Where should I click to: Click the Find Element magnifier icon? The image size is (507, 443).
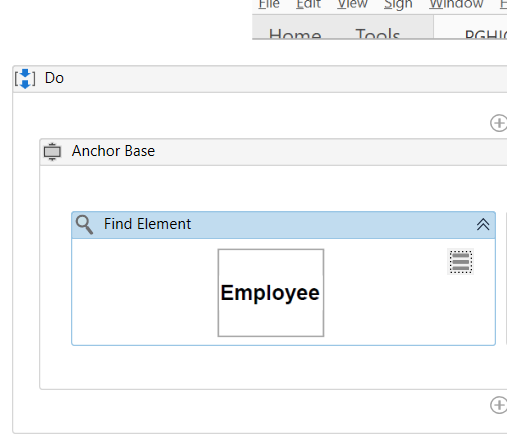(84, 225)
